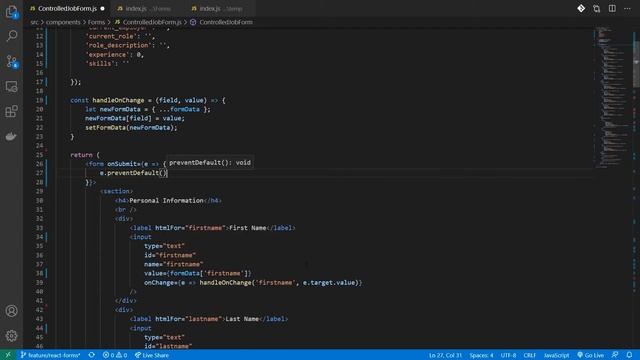
Task: Click the 'role_description' key on line 13
Action: pos(118,45)
